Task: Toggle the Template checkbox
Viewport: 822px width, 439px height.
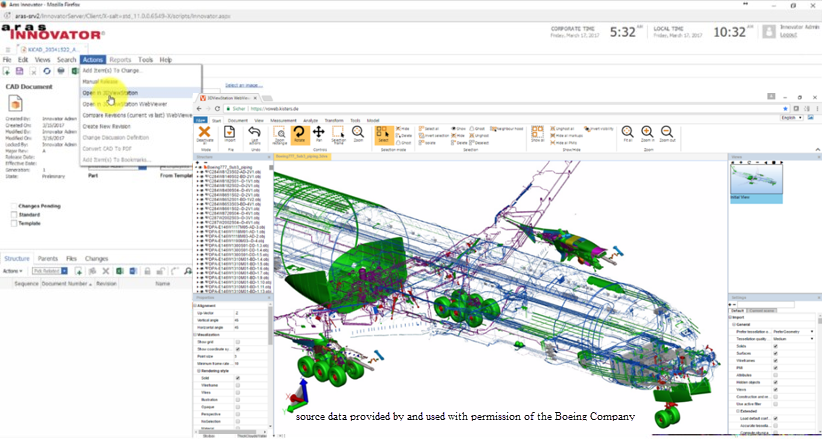Action: pos(14,223)
